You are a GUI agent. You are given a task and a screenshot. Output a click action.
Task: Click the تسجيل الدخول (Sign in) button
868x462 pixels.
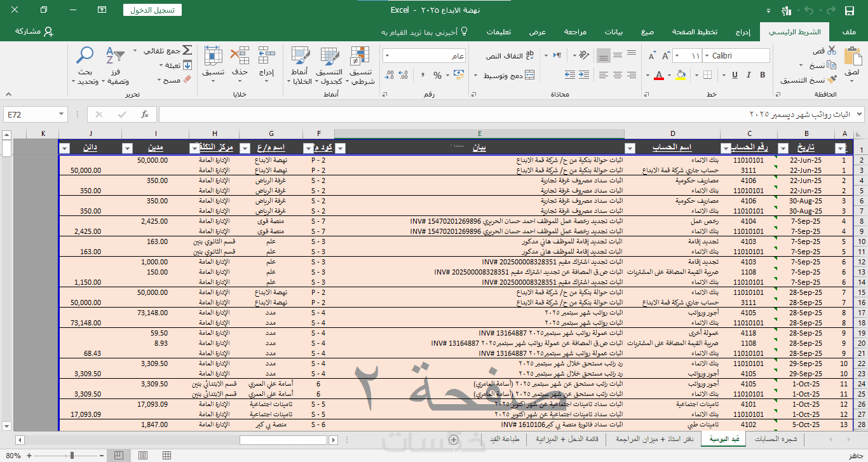[153, 10]
